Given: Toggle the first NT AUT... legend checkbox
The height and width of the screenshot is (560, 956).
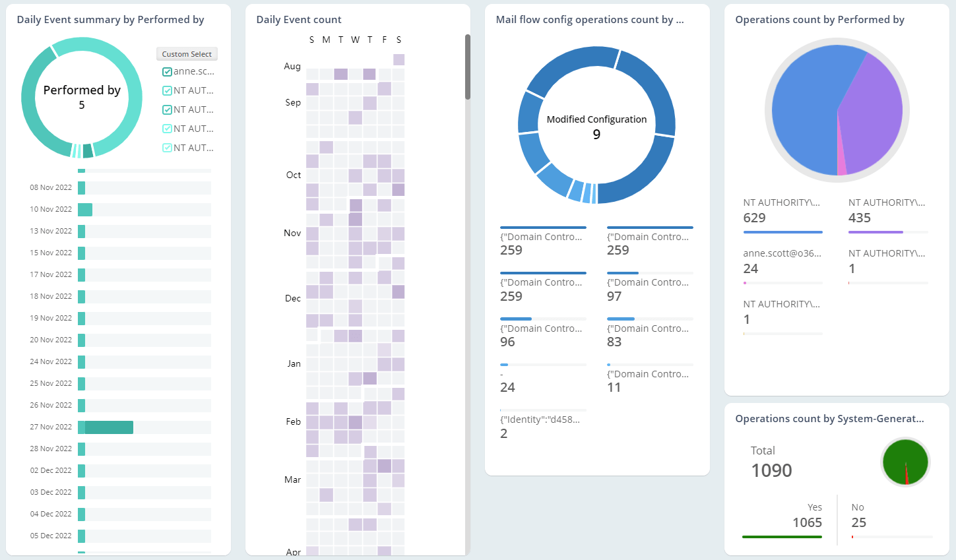Looking at the screenshot, I should point(168,91).
